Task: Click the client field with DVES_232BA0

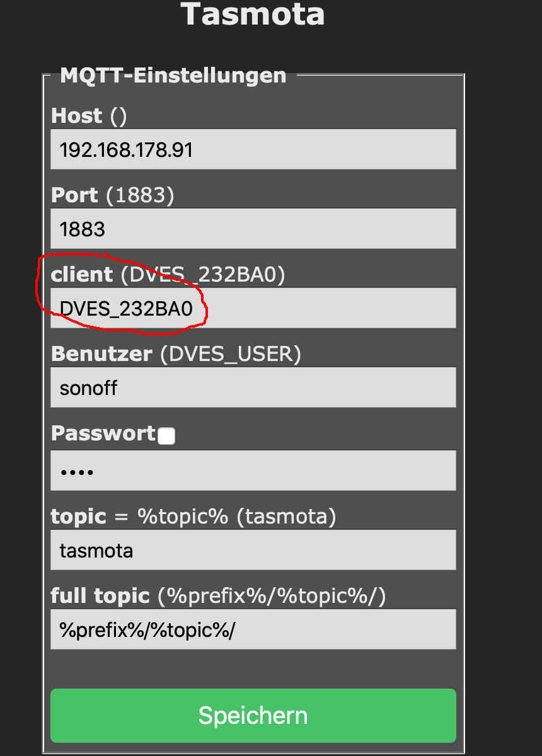Action: [253, 308]
